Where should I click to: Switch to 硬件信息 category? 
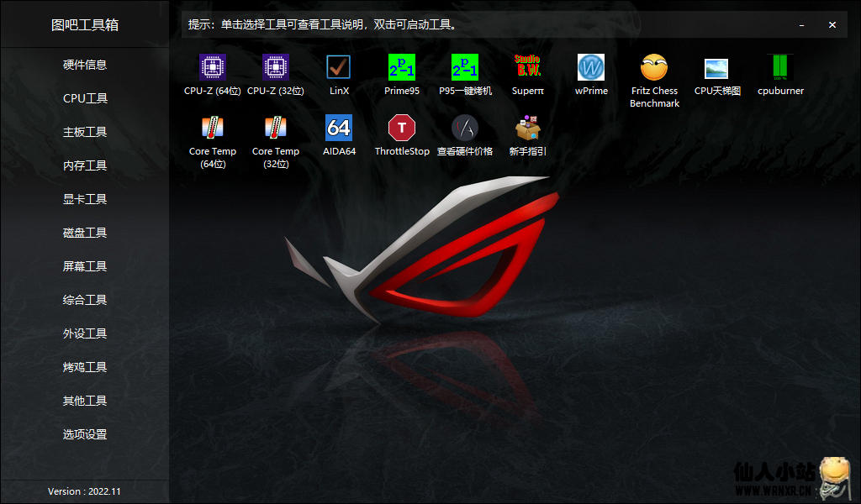(85, 65)
